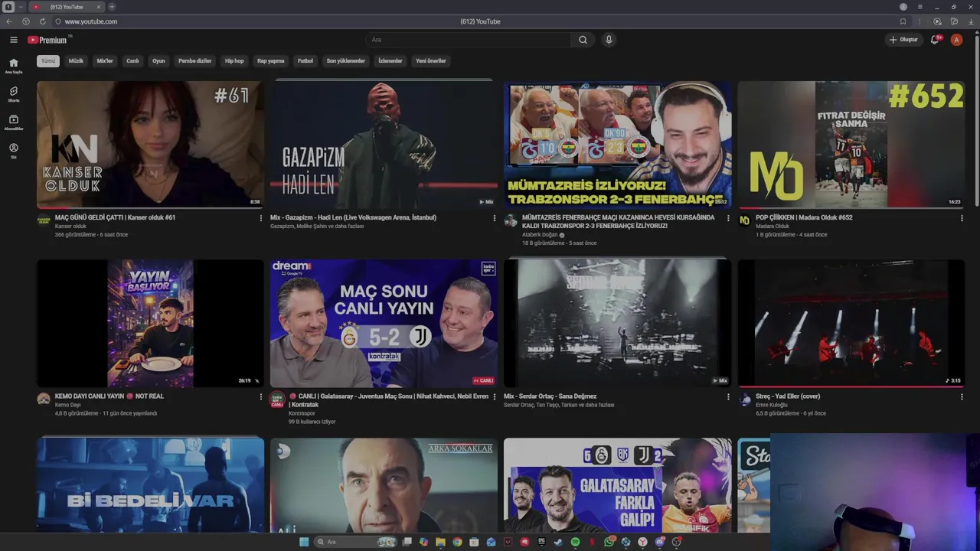Start voice search with the microphone icon
Viewport: 980px width, 551px height.
(609, 40)
